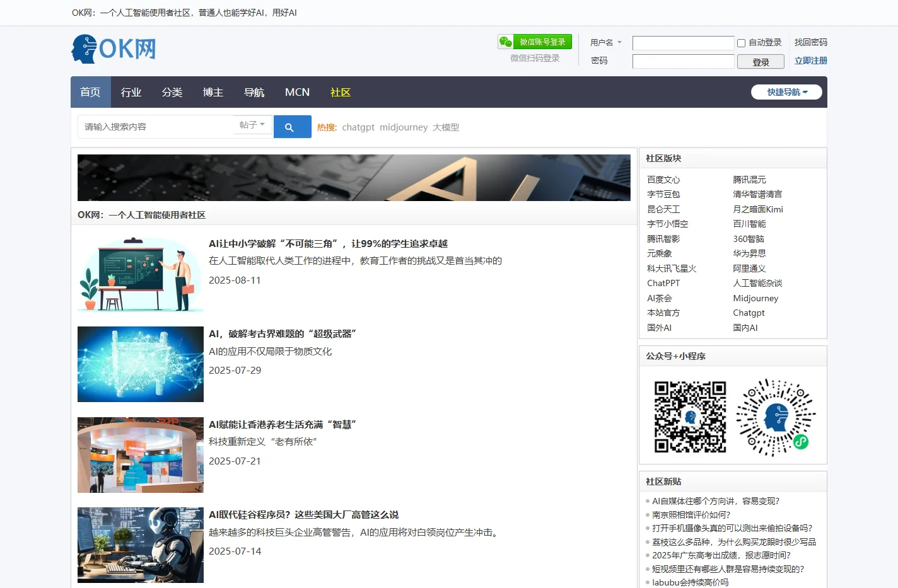Click the WeChat account login button

click(x=535, y=42)
